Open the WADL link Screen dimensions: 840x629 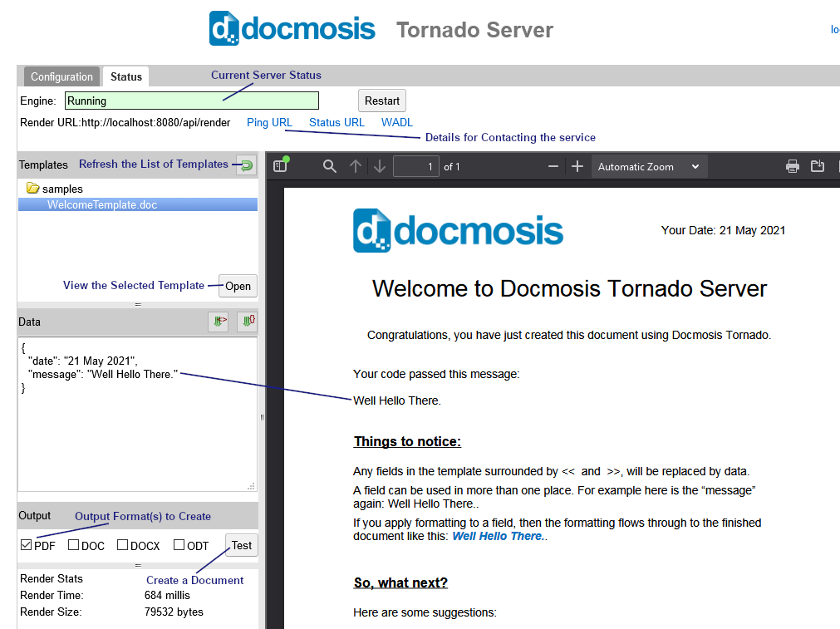point(397,123)
